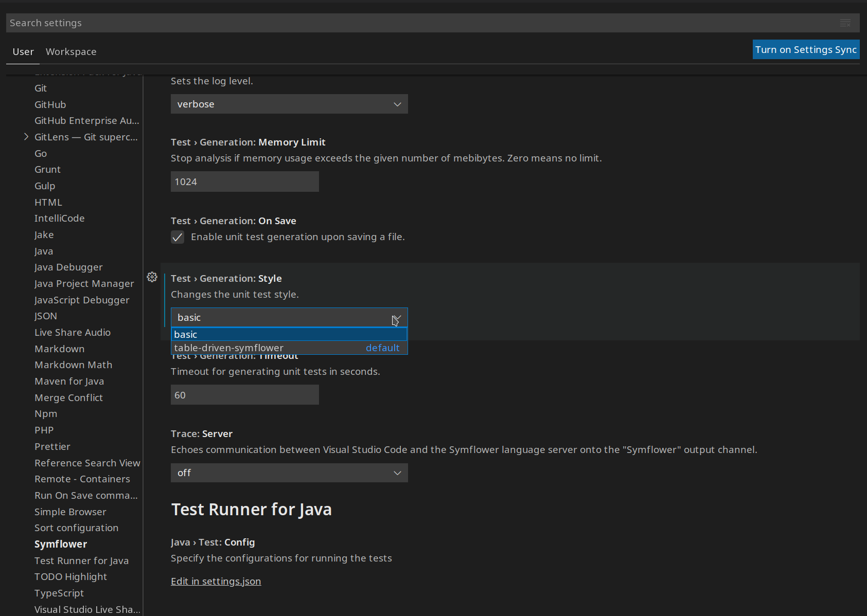Switch to the Workspace settings tab
This screenshot has width=867, height=616.
click(71, 52)
